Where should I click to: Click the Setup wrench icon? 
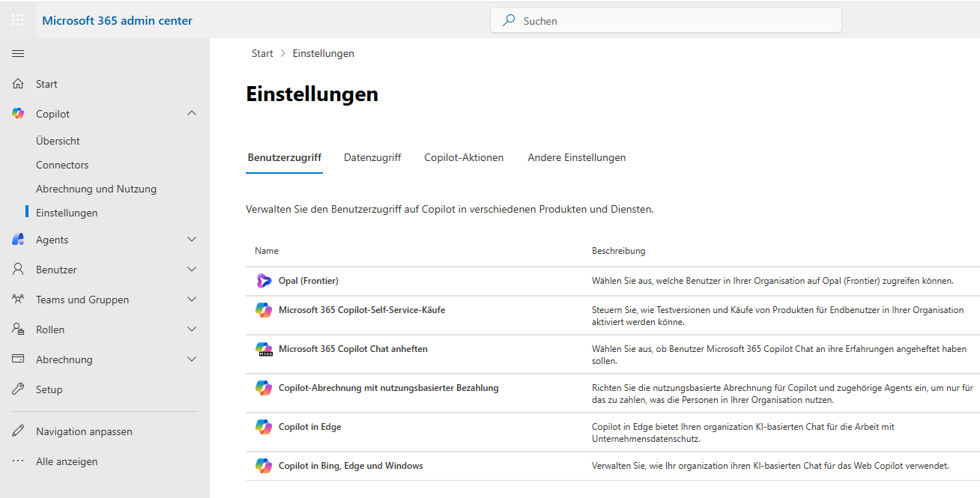click(18, 389)
